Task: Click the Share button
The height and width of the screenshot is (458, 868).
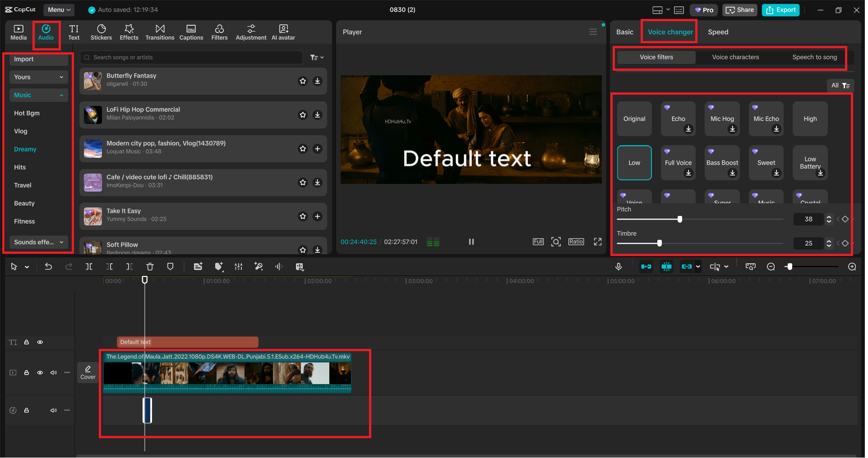Action: click(x=739, y=10)
